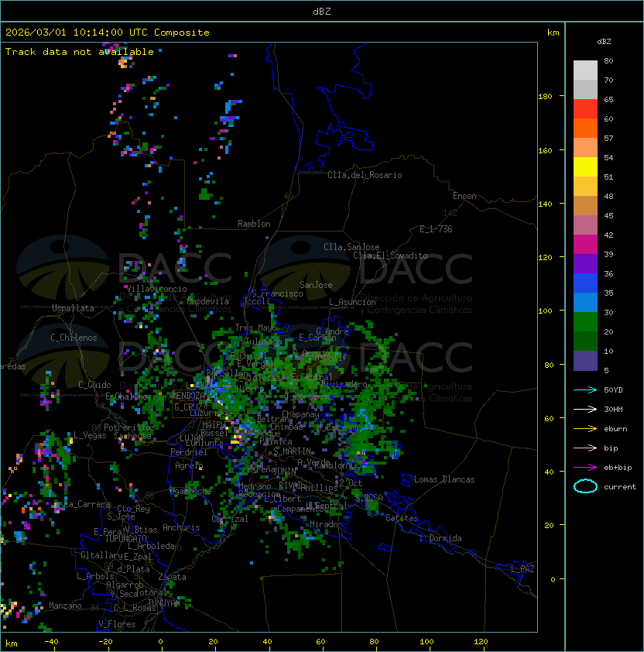
Task: Click the 'TUNUYAN' map label
Action: pyautogui.click(x=164, y=602)
